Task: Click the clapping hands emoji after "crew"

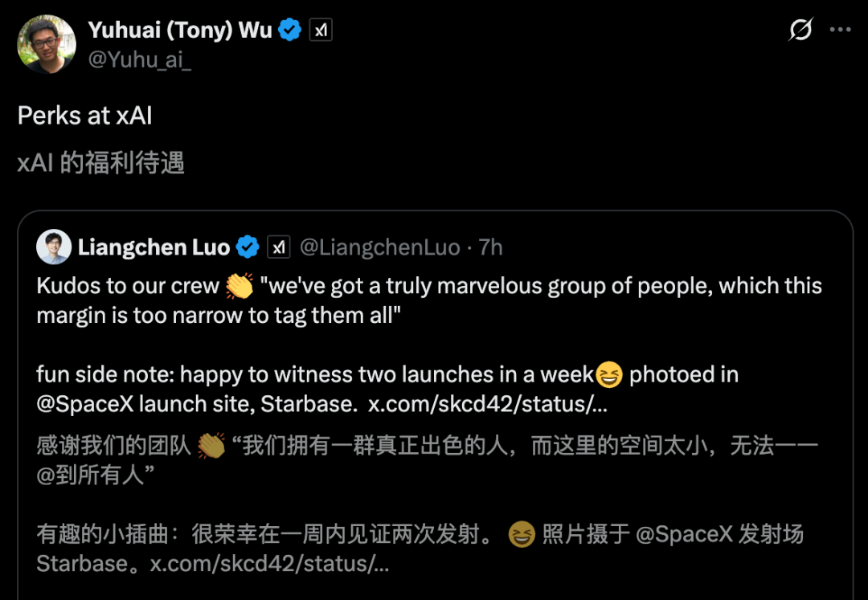Action: tap(240, 286)
